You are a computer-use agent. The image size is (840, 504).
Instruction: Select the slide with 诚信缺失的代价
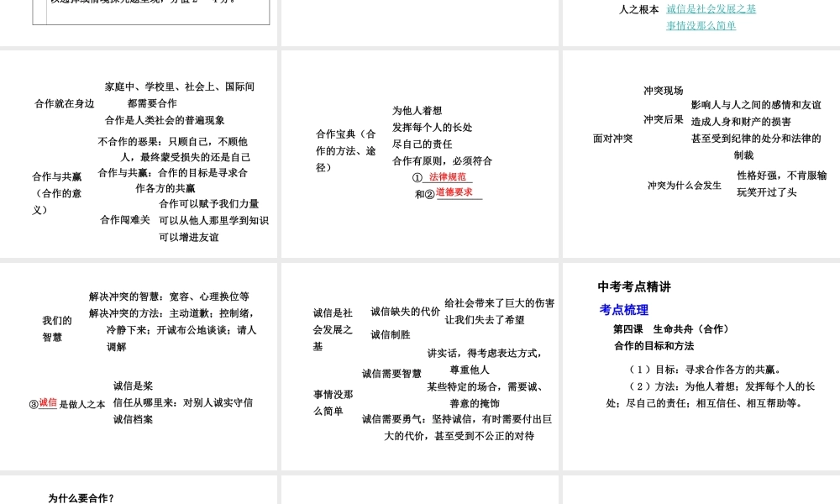420,367
